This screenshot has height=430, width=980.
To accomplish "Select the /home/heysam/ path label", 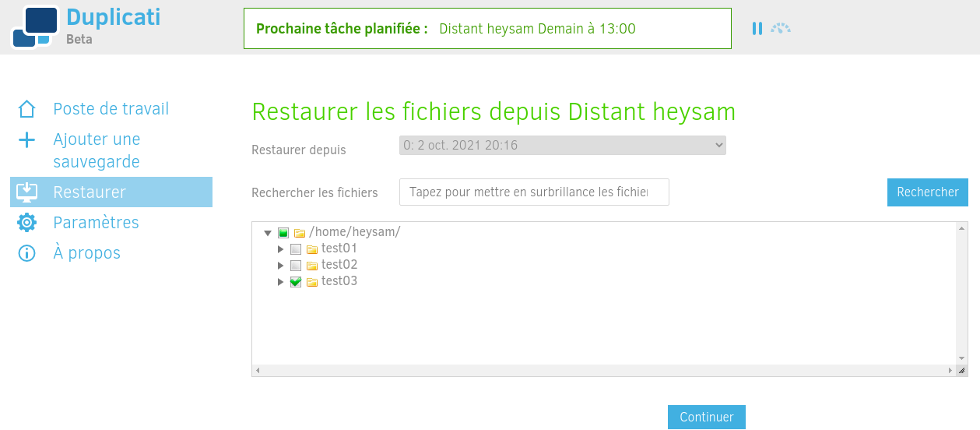I will point(355,232).
